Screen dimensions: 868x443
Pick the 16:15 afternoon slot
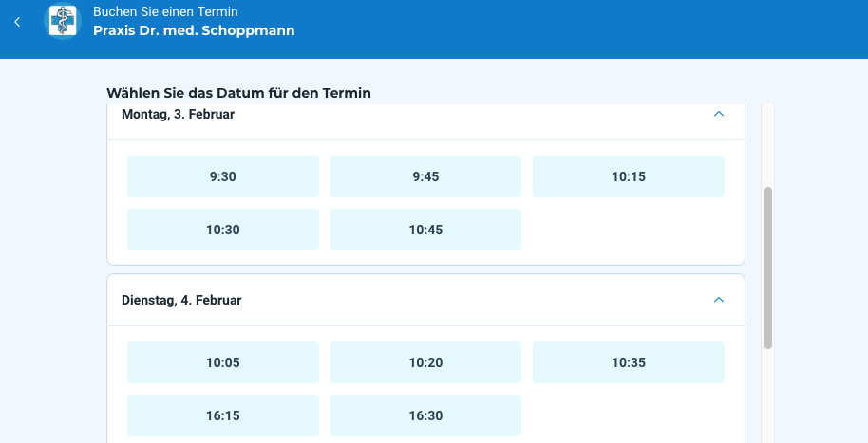tap(223, 415)
